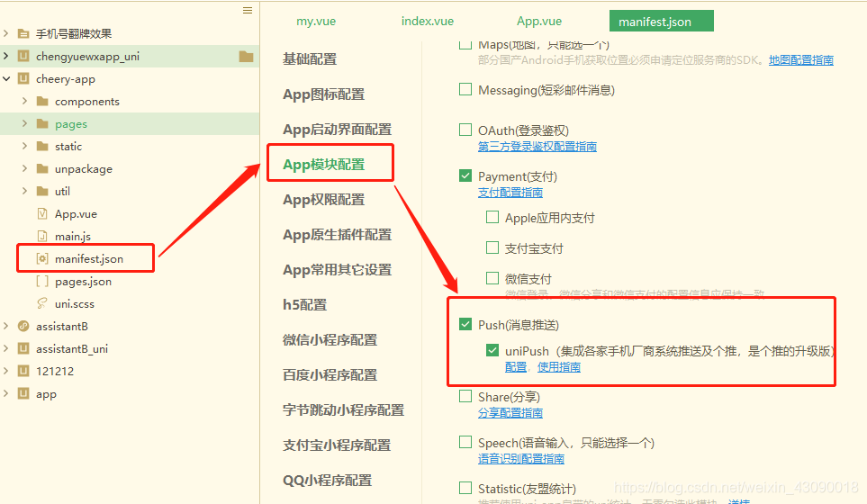Enable the Speech(语音输入) checkbox
This screenshot has height=504, width=867.
tap(465, 442)
